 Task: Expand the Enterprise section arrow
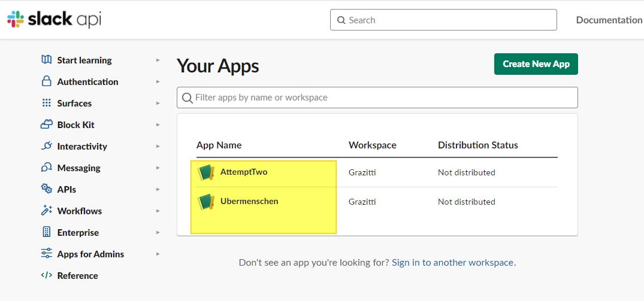(x=158, y=232)
